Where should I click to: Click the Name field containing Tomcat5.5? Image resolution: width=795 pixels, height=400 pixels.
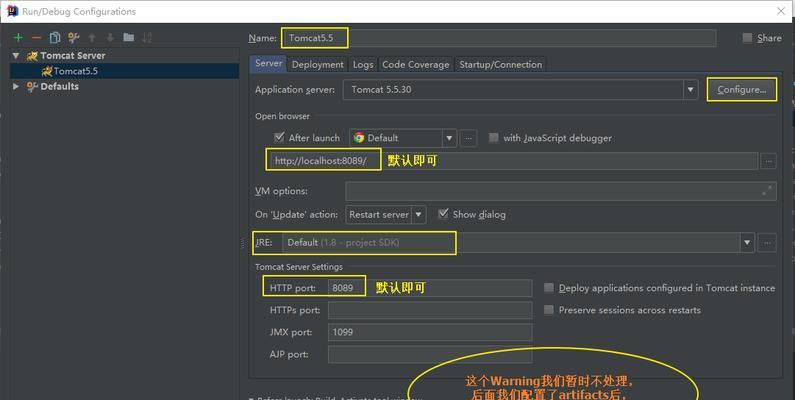click(499, 38)
